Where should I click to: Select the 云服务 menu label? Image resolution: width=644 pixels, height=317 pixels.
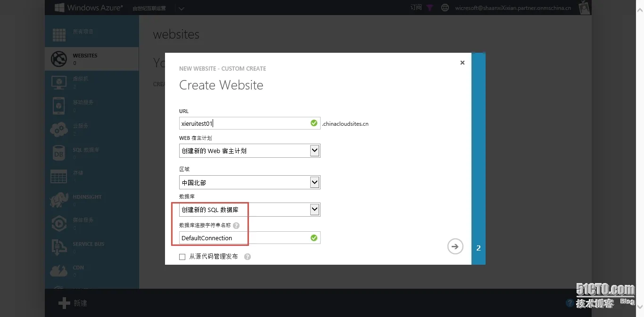coord(81,126)
